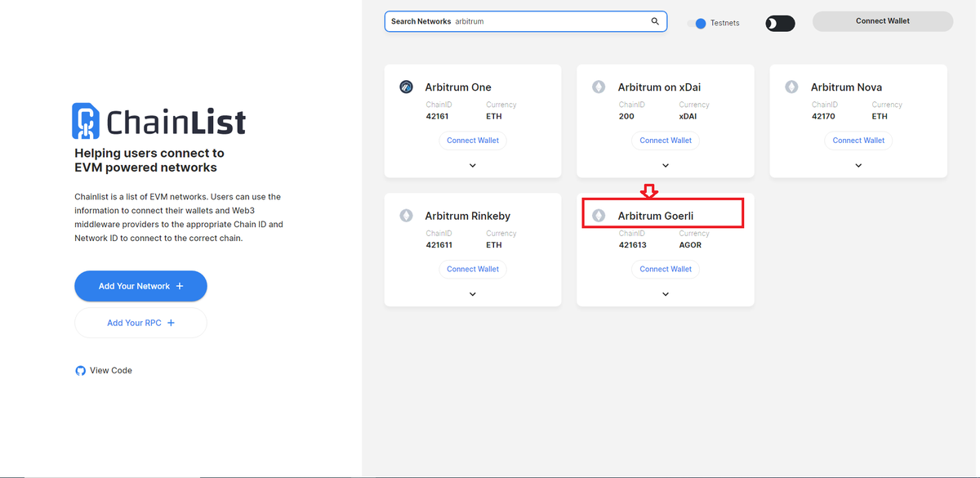Viewport: 980px width, 478px height.
Task: Click the Arbitrum Goerli network icon
Action: (x=599, y=216)
